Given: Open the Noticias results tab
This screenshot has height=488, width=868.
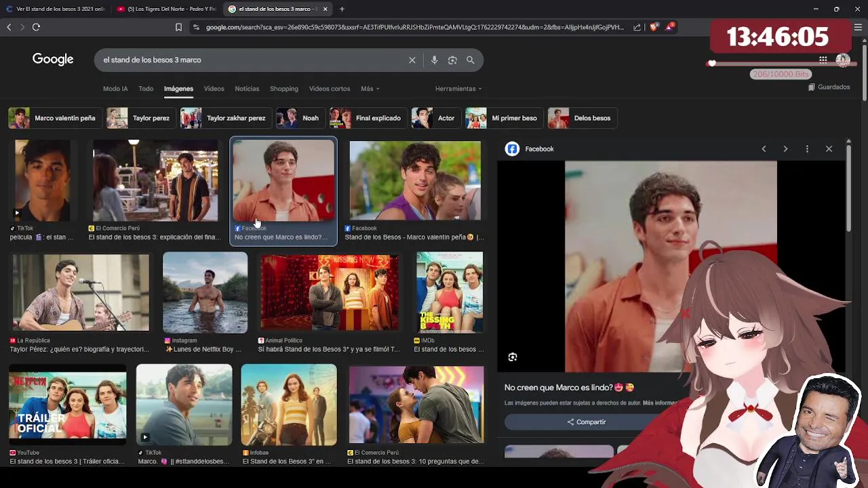Looking at the screenshot, I should [x=247, y=89].
